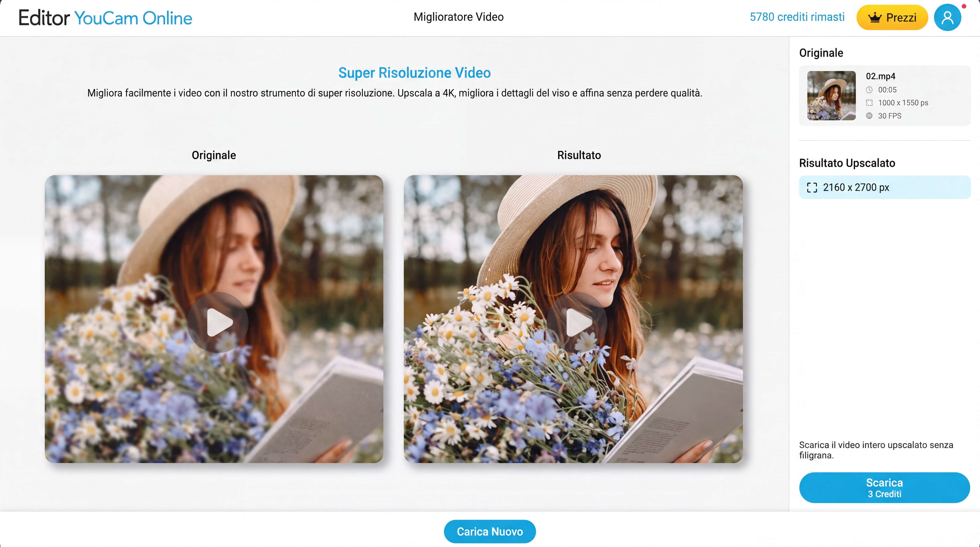Click the Originale label above the left video
This screenshot has width=980, height=547.
[x=214, y=155]
